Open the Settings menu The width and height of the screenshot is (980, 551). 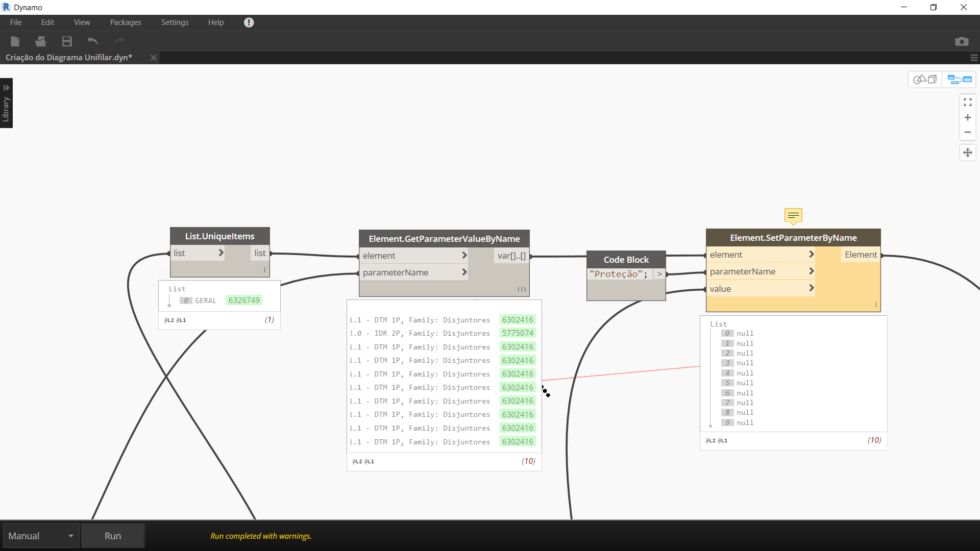[x=175, y=22]
